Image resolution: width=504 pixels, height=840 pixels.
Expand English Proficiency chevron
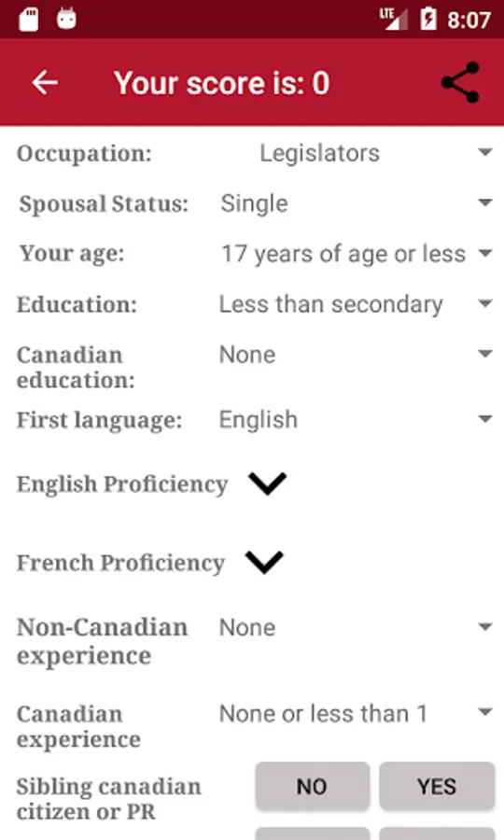(267, 483)
